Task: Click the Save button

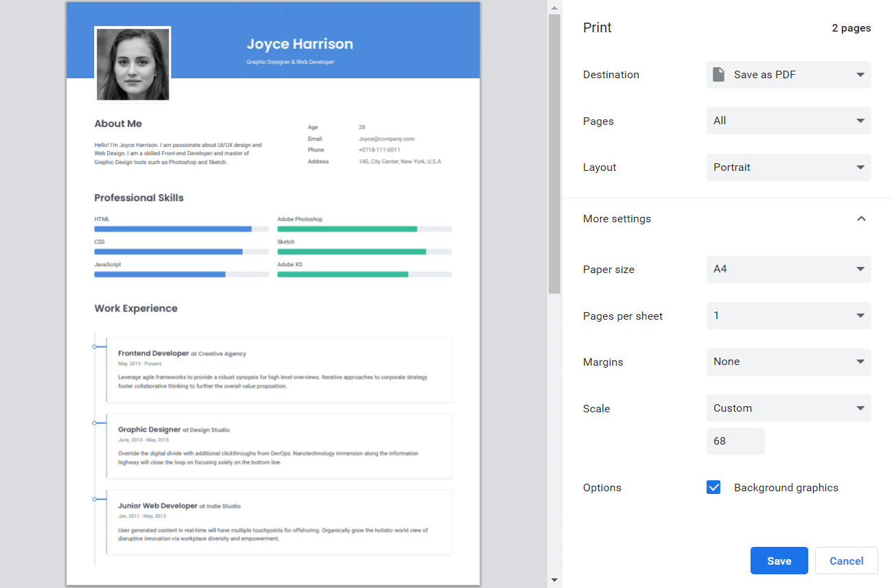Action: 779,561
